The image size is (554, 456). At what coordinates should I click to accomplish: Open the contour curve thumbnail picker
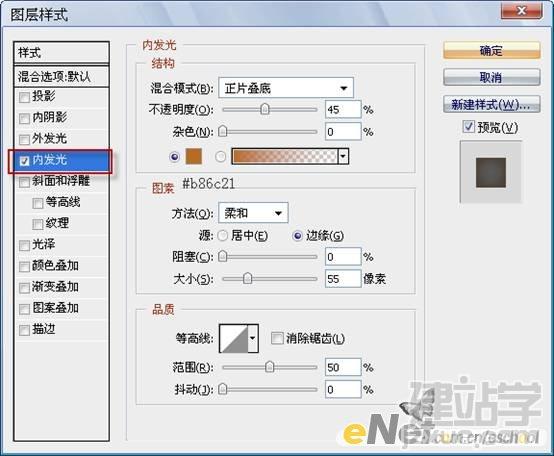coord(234,338)
